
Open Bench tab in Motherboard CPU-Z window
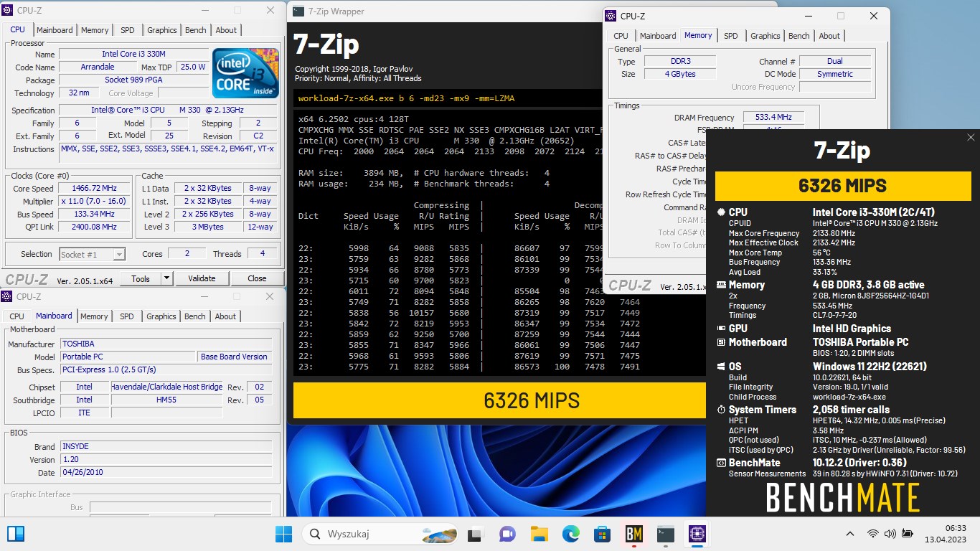point(195,316)
